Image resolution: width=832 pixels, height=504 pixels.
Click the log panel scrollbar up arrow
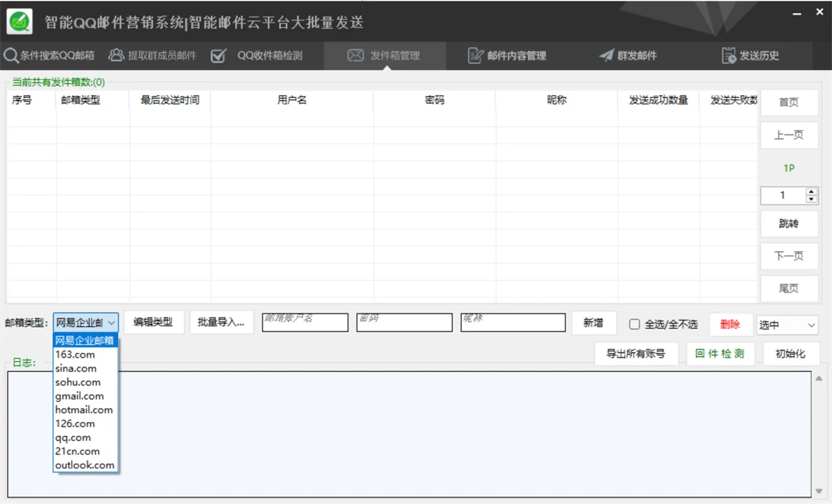tap(820, 379)
